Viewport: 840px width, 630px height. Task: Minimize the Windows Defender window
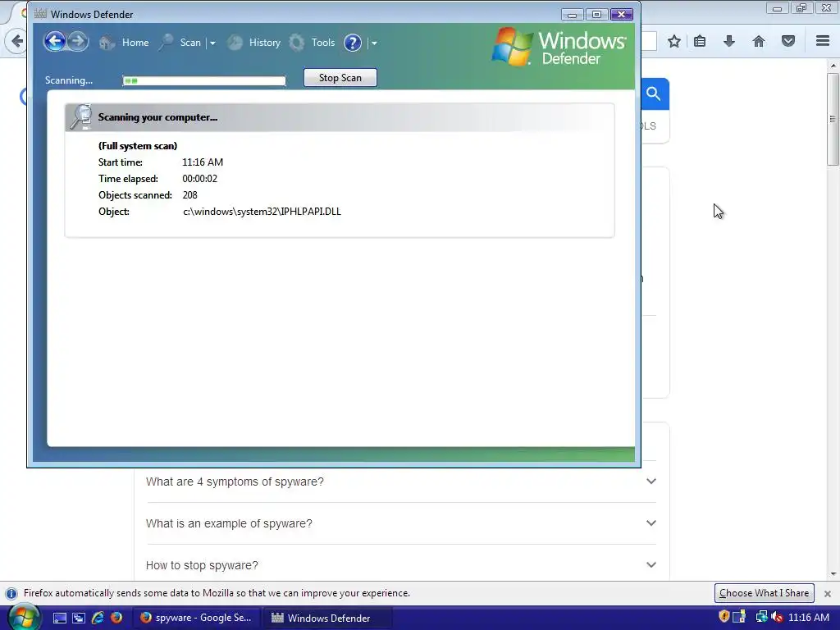[x=572, y=15]
